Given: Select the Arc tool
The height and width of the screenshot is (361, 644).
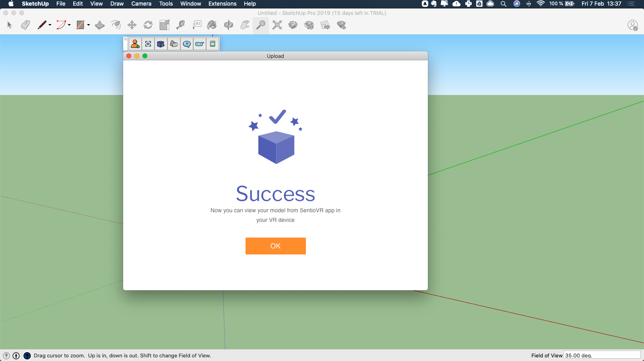Looking at the screenshot, I should pos(61,25).
